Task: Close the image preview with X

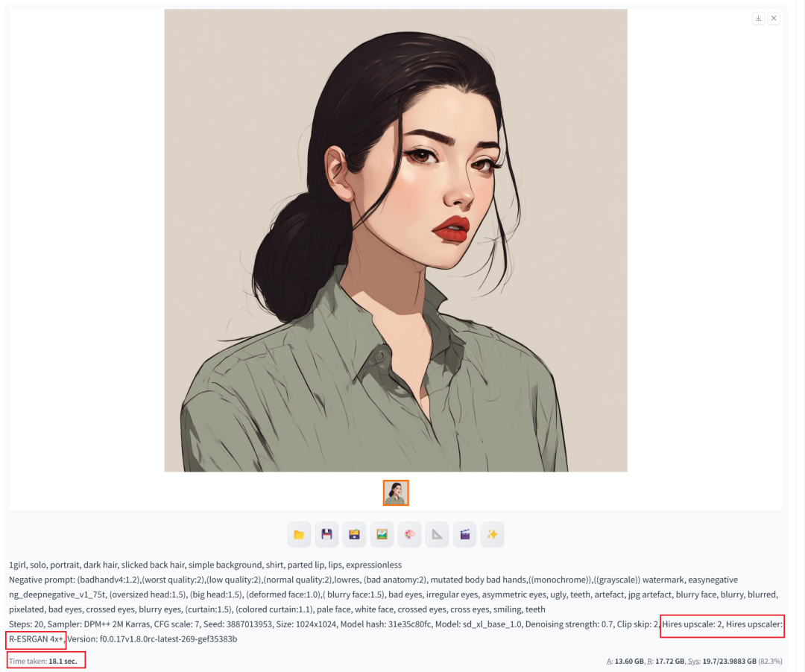Action: tap(774, 19)
